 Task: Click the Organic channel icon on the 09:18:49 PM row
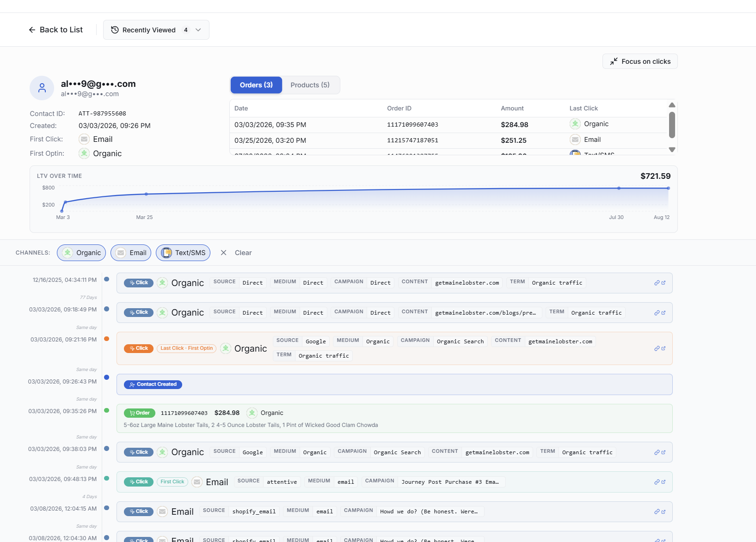(x=162, y=313)
